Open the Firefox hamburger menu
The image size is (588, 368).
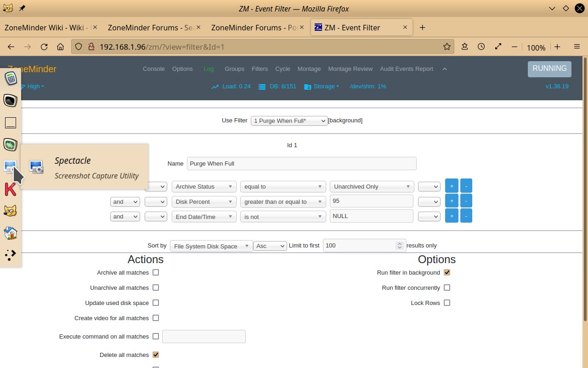[577, 47]
